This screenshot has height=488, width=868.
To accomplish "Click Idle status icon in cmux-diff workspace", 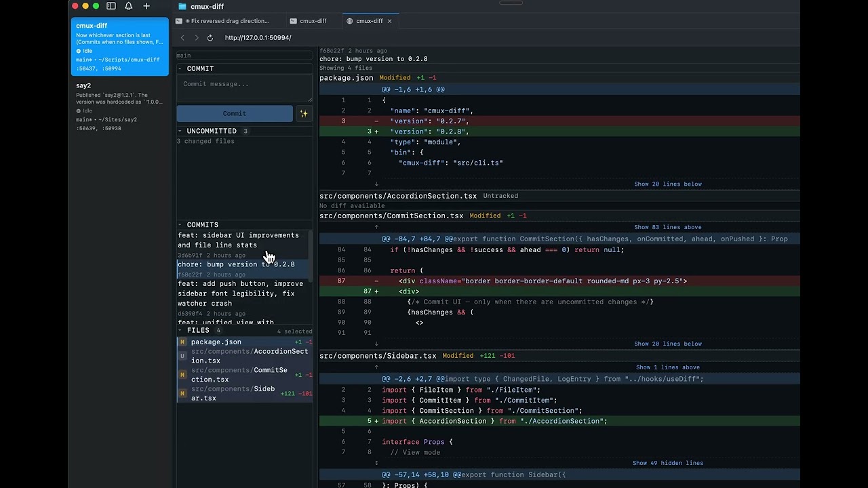I will (79, 51).
